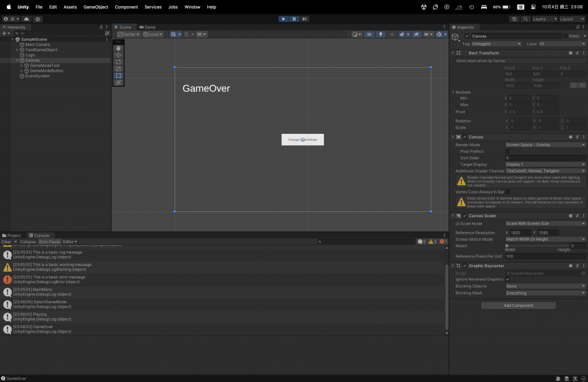This screenshot has width=588, height=382.
Task: Toggle Canvas GameObject active checkbox
Action: tap(467, 36)
